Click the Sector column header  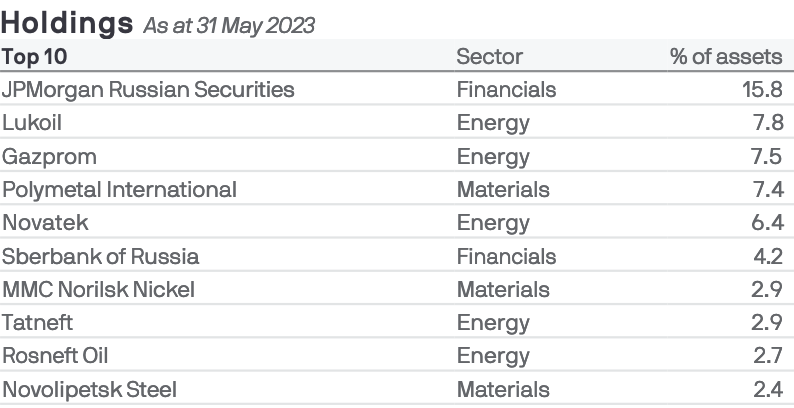coord(489,57)
